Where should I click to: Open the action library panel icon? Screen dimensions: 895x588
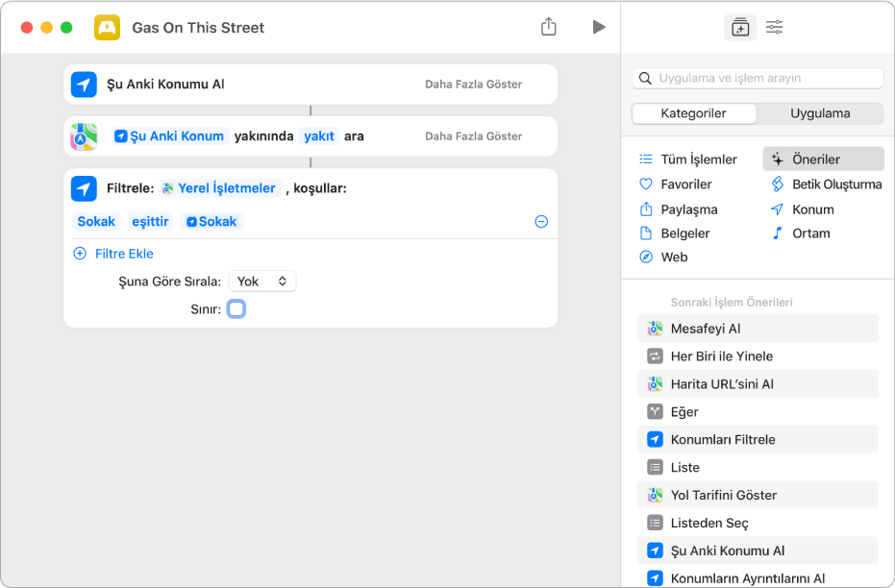coord(739,28)
